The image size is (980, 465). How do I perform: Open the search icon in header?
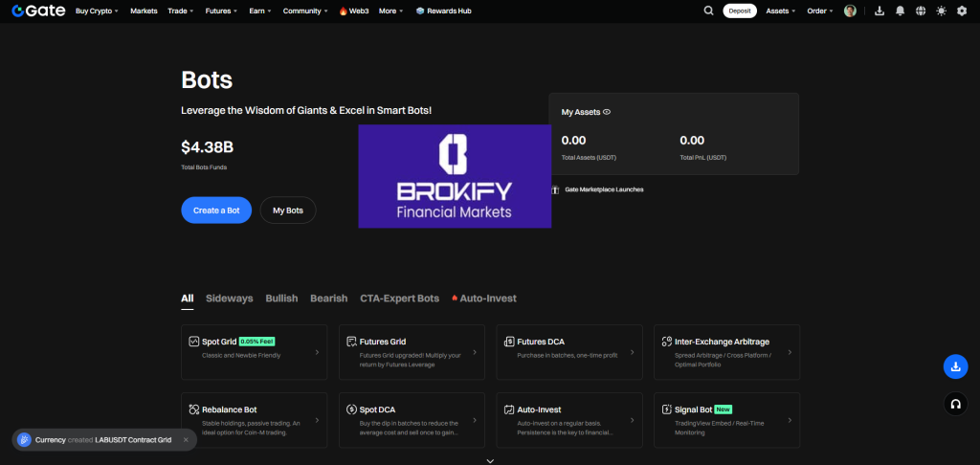tap(708, 11)
